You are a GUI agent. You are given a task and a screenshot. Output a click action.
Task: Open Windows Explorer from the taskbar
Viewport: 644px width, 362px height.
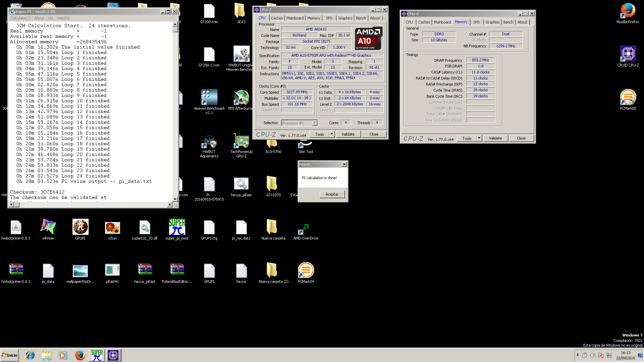[x=47, y=355]
